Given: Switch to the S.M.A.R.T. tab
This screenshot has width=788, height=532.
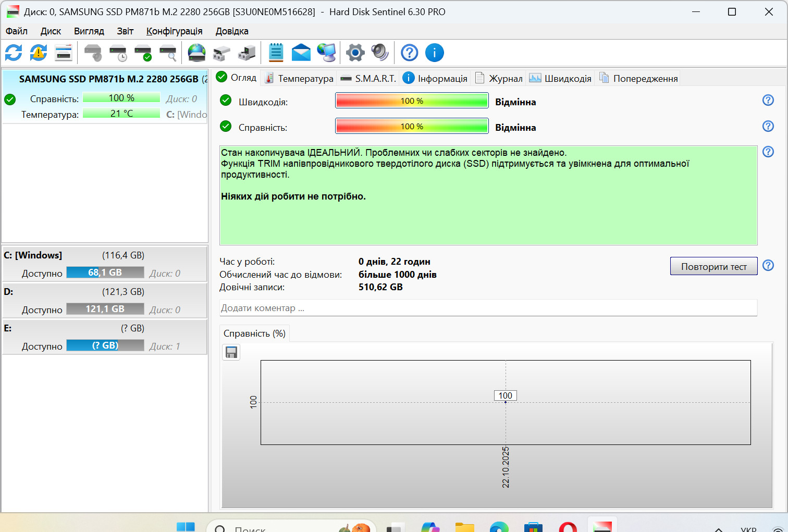Looking at the screenshot, I should (368, 78).
